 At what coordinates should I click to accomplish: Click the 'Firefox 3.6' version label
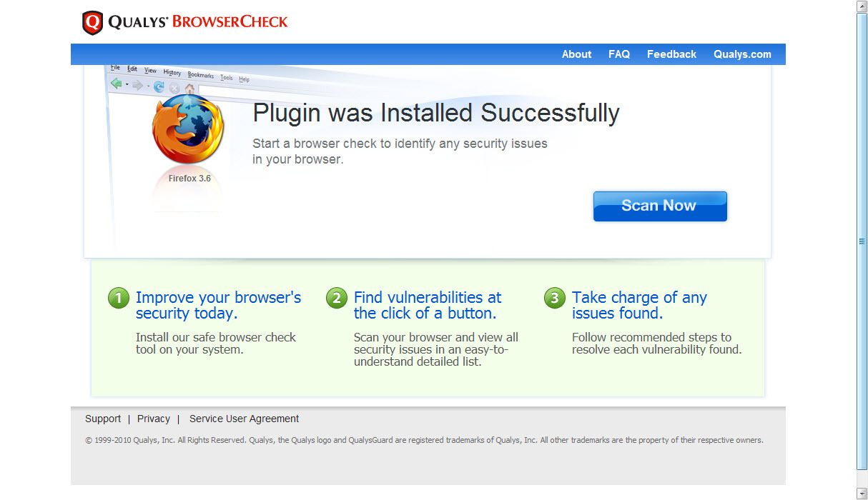[x=189, y=179]
